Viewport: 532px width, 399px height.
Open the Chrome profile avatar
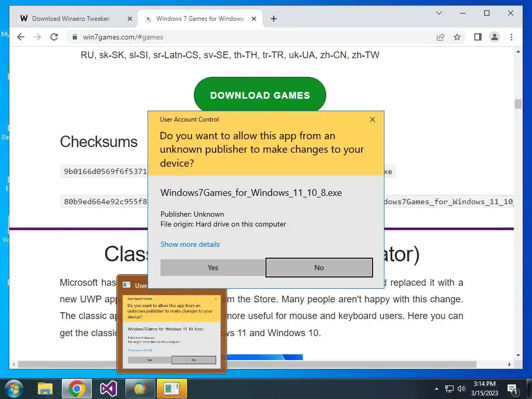pyautogui.click(x=495, y=37)
